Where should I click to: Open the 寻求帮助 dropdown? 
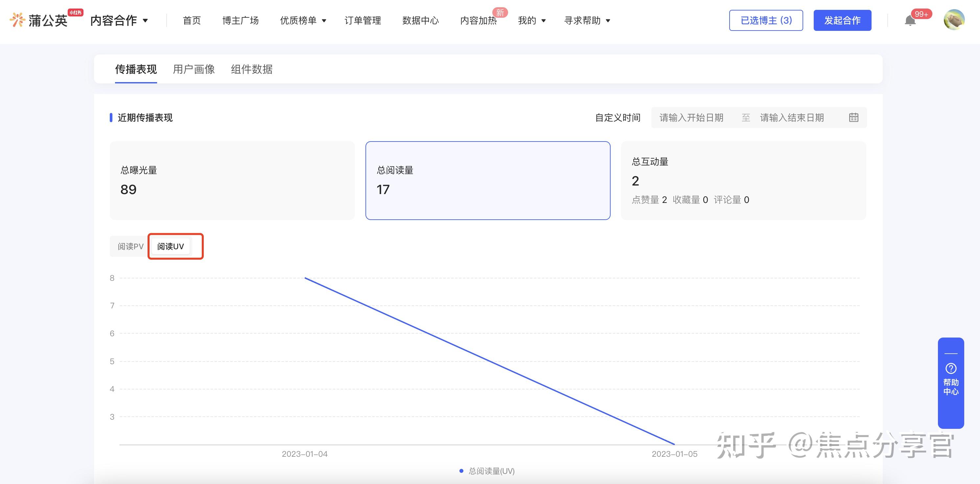(587, 21)
